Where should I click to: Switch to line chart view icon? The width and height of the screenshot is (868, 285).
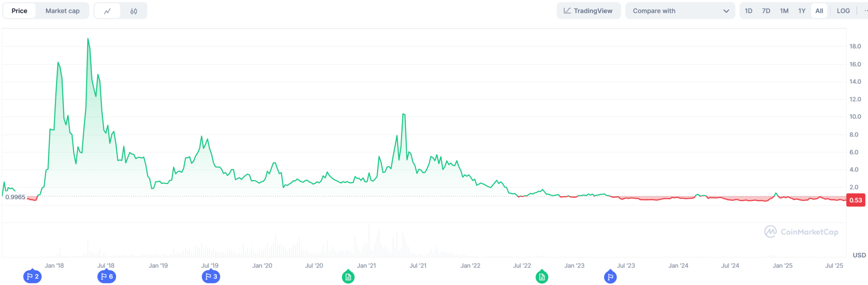(x=107, y=11)
